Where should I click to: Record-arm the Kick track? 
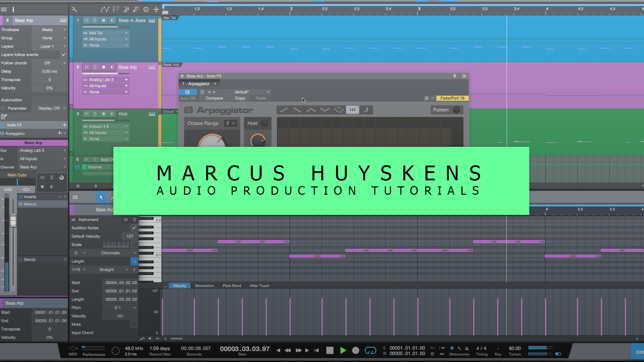(x=104, y=114)
